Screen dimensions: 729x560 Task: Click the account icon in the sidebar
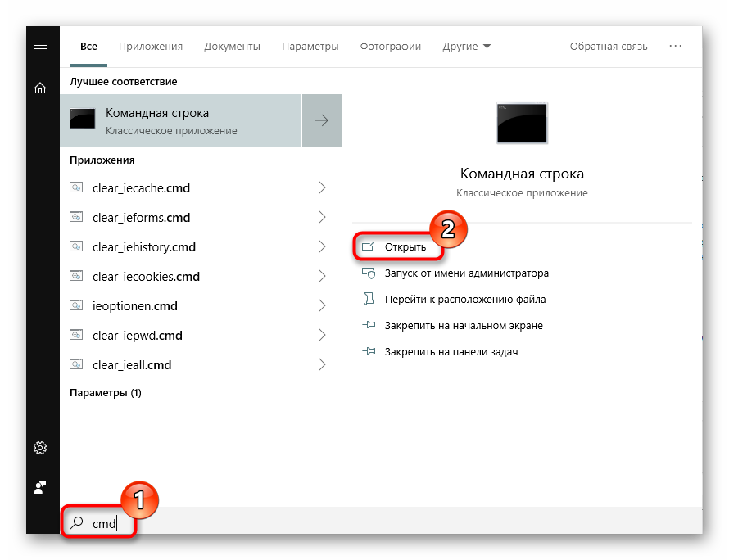pyautogui.click(x=39, y=487)
